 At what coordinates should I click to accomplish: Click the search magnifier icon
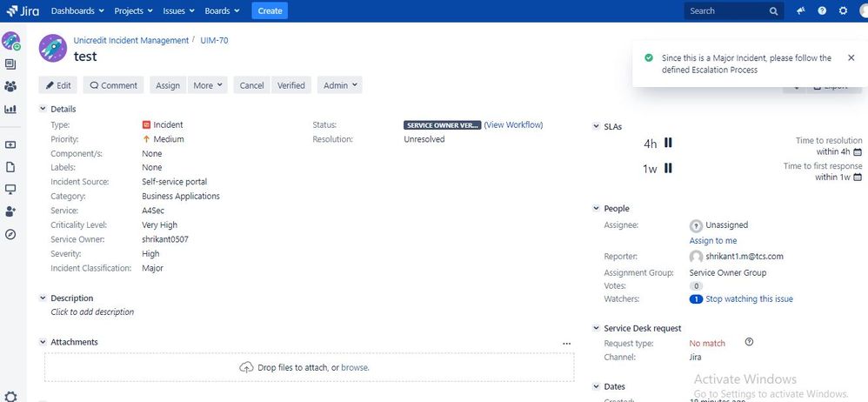click(x=773, y=11)
